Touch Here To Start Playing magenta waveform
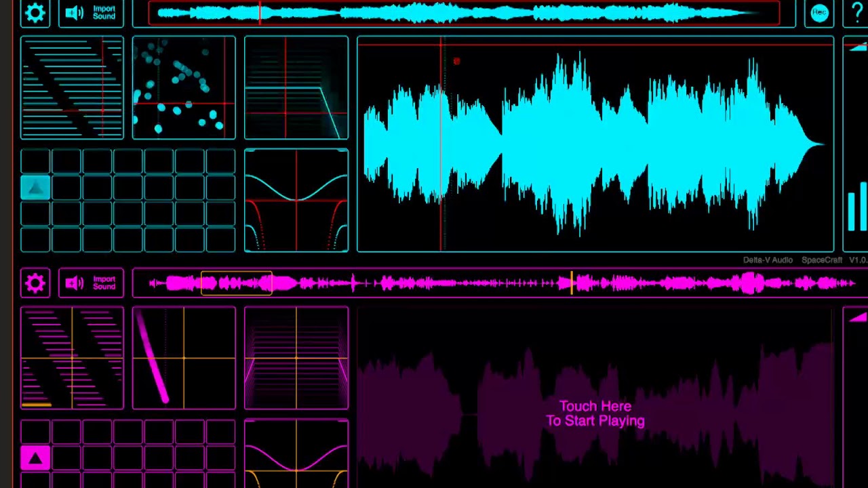This screenshot has width=868, height=488. coord(595,413)
